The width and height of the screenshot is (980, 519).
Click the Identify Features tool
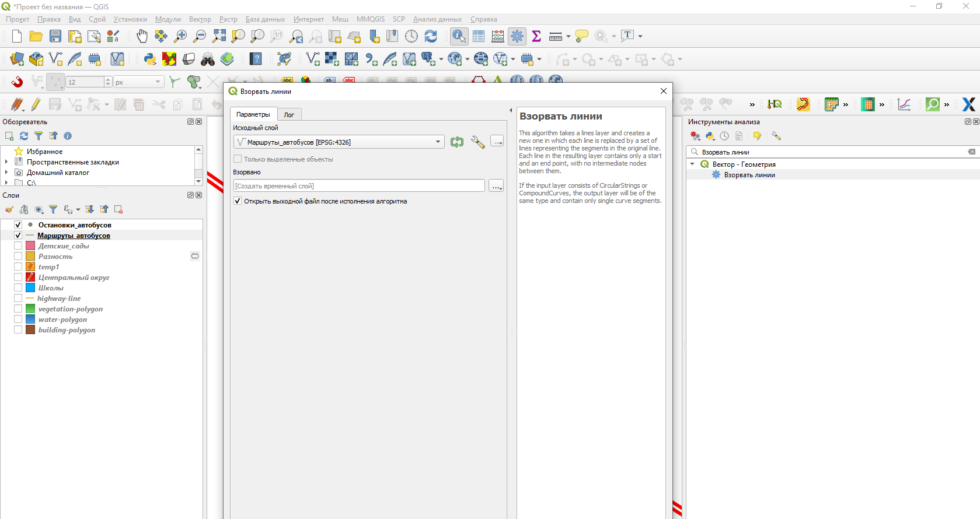pos(459,36)
